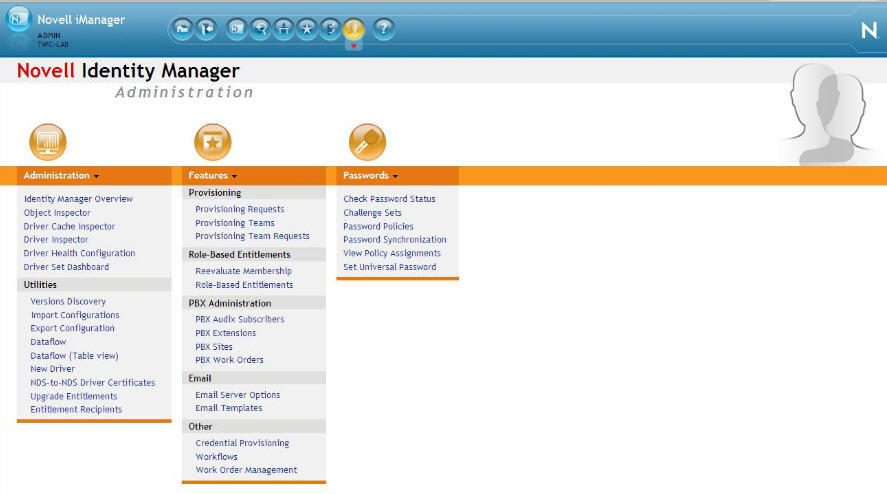
Task: Open Entitlement Recipients
Action: 76,409
